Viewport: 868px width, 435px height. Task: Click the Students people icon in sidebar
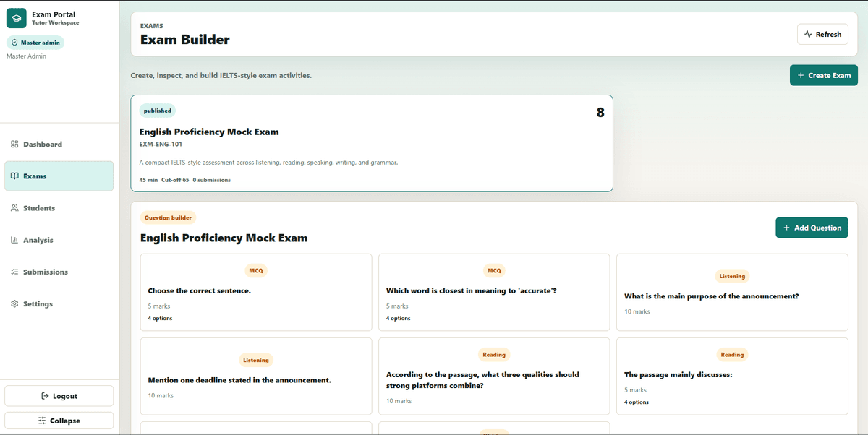(x=14, y=208)
